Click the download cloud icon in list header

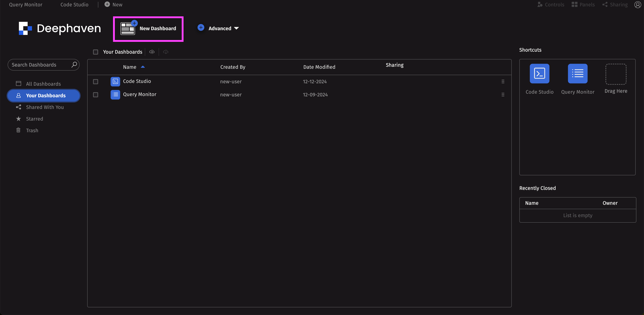pyautogui.click(x=166, y=52)
